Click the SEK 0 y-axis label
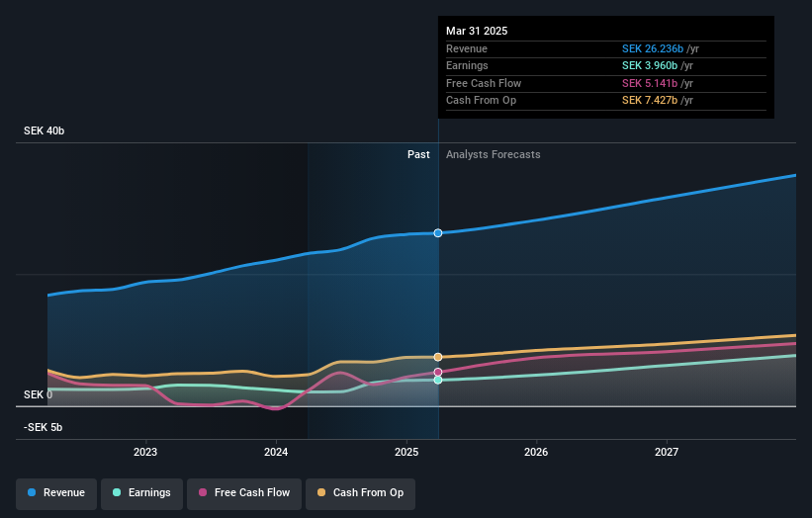812x518 pixels. click(x=38, y=394)
